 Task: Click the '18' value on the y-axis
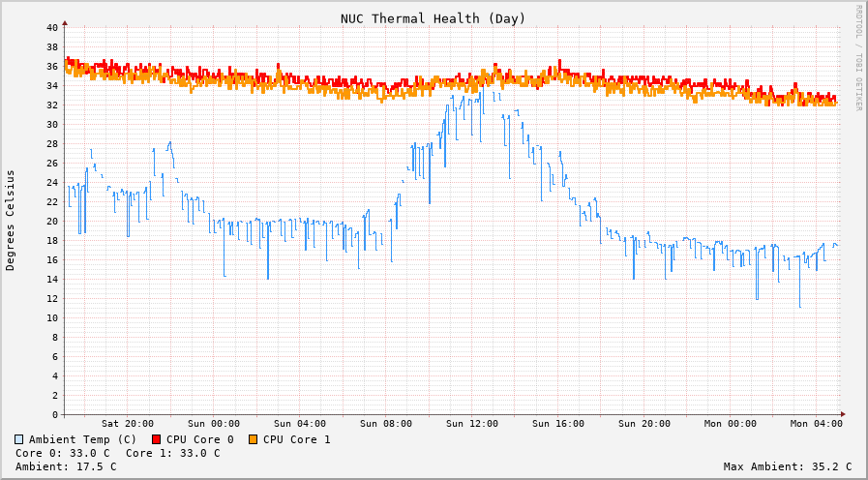(52, 241)
